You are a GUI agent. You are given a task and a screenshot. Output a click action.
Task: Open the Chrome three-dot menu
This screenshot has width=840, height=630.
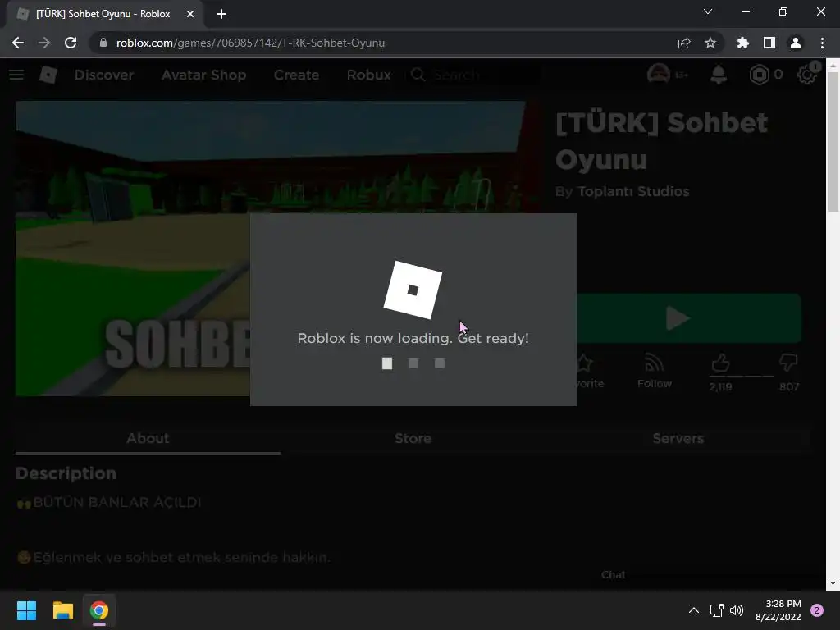(x=822, y=43)
